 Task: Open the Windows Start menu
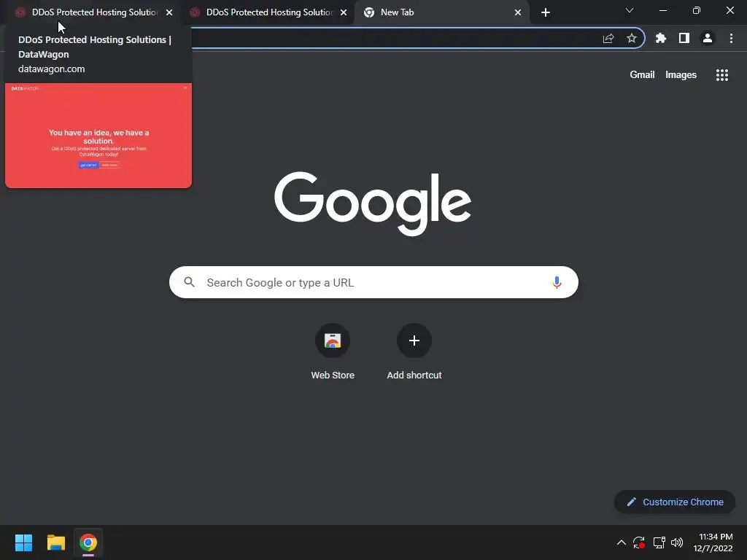(x=23, y=542)
